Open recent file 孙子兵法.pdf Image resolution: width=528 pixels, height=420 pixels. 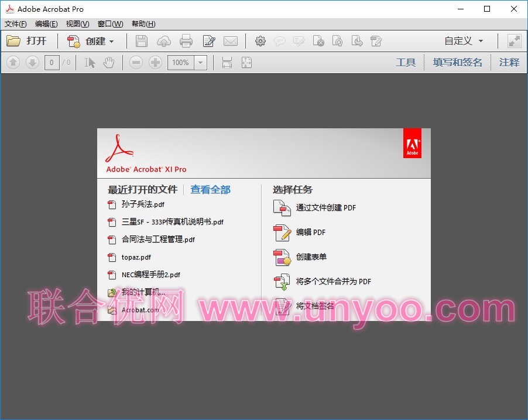click(x=136, y=204)
